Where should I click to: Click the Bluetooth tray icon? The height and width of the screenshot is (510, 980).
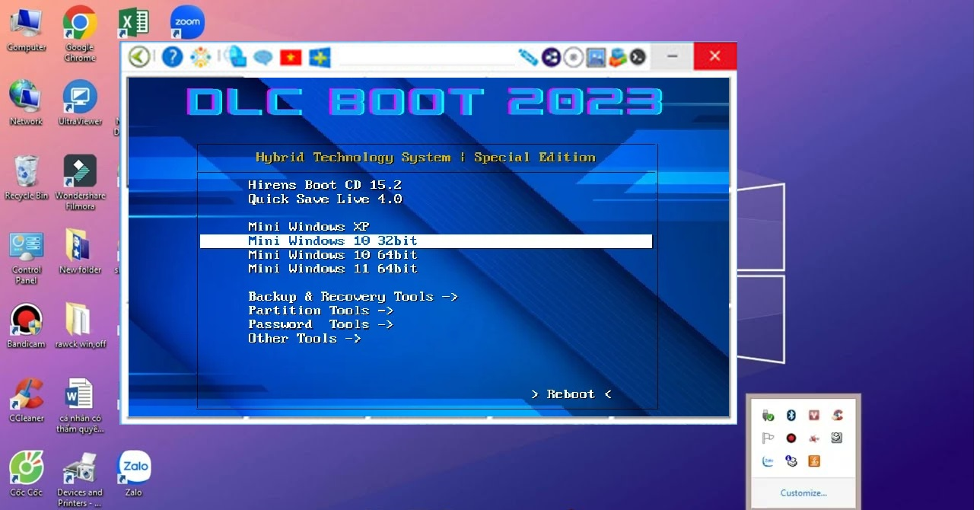[791, 416]
